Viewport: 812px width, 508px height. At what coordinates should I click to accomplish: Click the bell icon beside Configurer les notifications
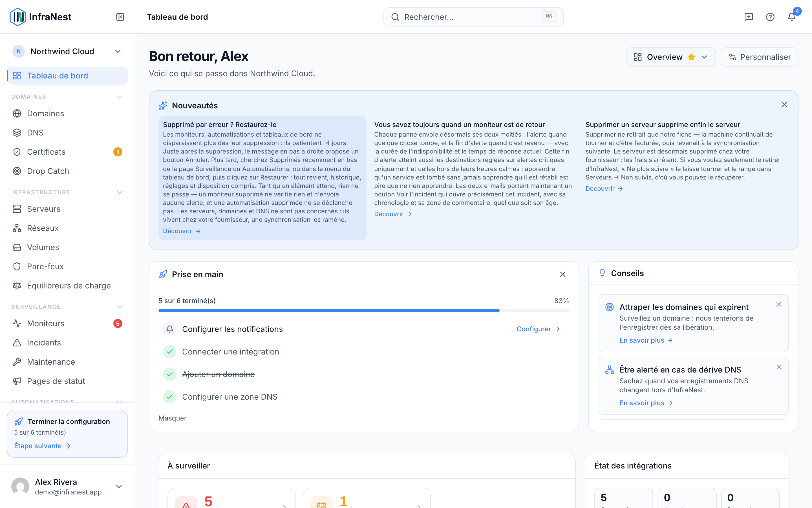click(170, 329)
